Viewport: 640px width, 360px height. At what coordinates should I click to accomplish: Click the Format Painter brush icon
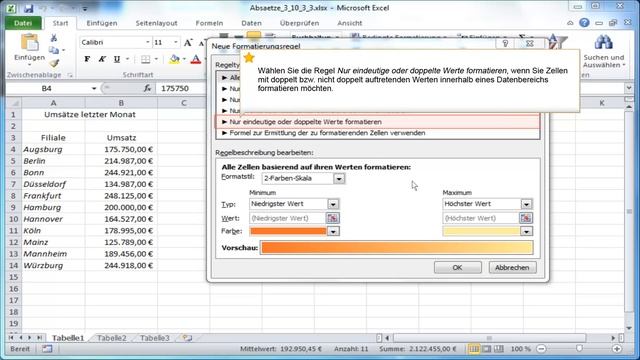pos(54,63)
